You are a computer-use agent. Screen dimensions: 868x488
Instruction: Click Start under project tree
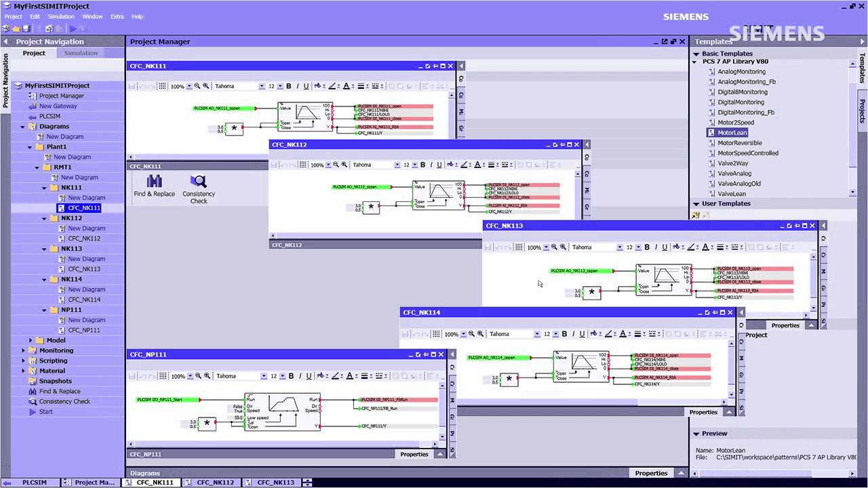45,411
